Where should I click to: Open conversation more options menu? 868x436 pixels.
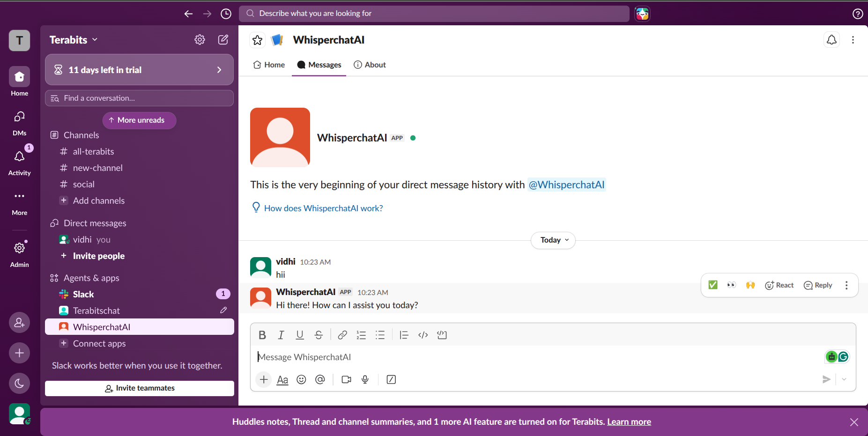click(x=853, y=40)
